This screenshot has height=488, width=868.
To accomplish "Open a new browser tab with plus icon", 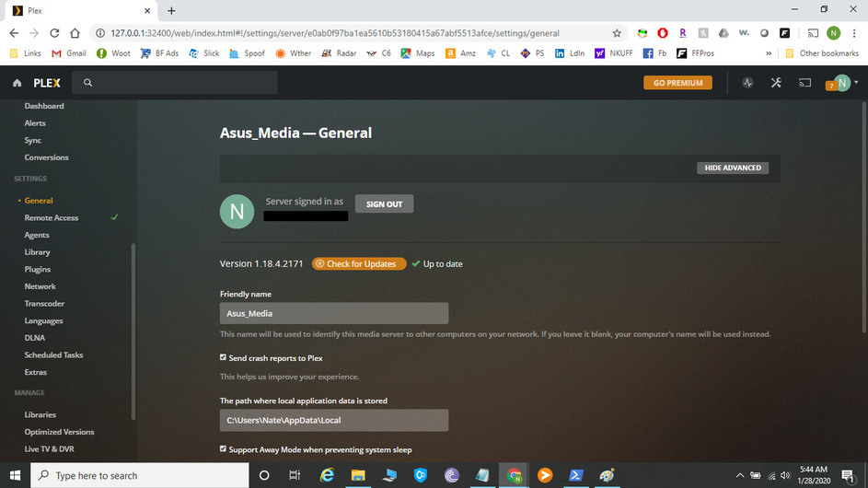I will (x=171, y=10).
